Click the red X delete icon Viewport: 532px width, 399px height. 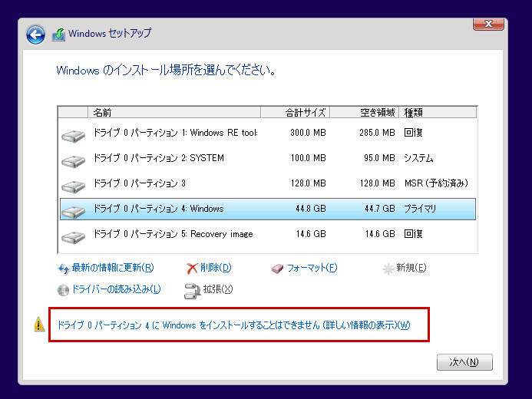click(x=192, y=269)
